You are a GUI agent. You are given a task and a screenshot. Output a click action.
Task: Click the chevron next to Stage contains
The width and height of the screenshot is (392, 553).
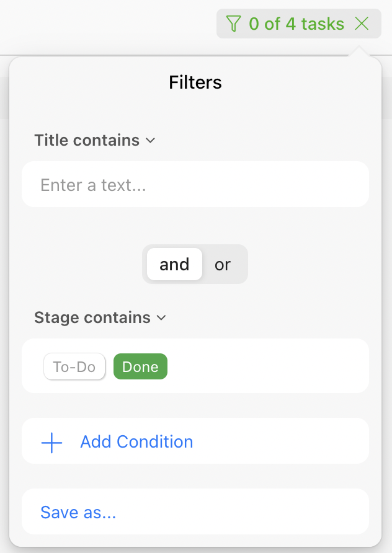click(161, 318)
